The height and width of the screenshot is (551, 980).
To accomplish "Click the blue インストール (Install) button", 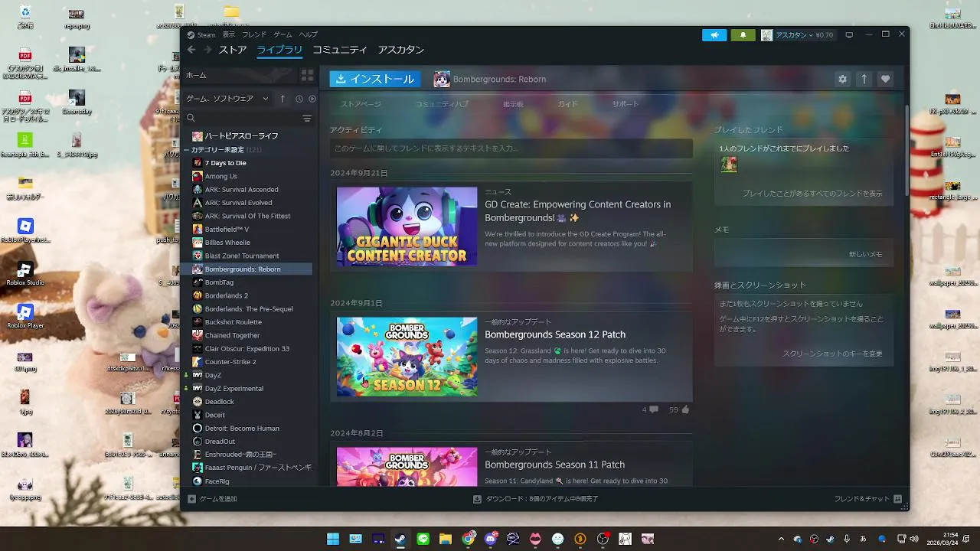I will point(376,79).
